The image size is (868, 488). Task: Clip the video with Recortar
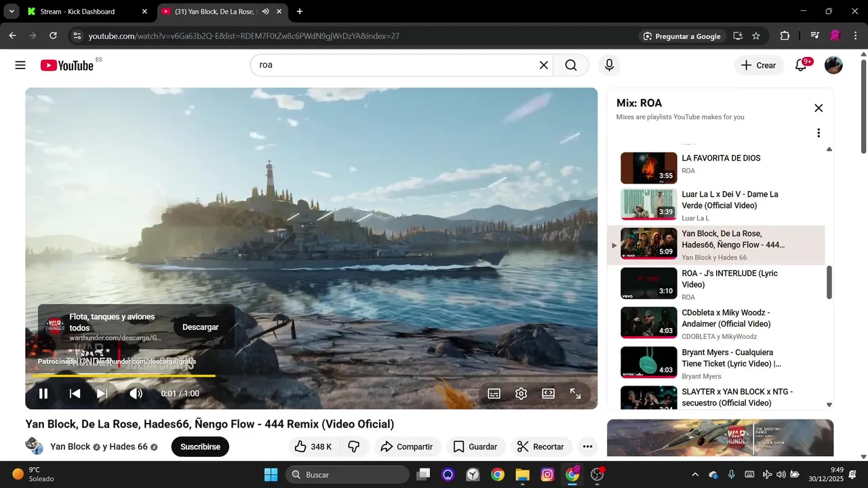tap(540, 447)
